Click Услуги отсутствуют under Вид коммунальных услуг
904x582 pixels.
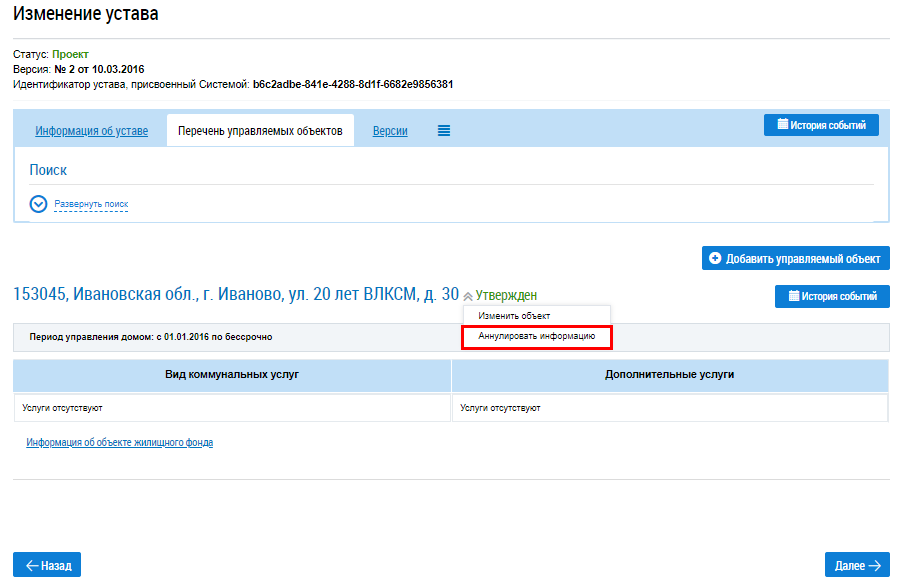click(62, 408)
